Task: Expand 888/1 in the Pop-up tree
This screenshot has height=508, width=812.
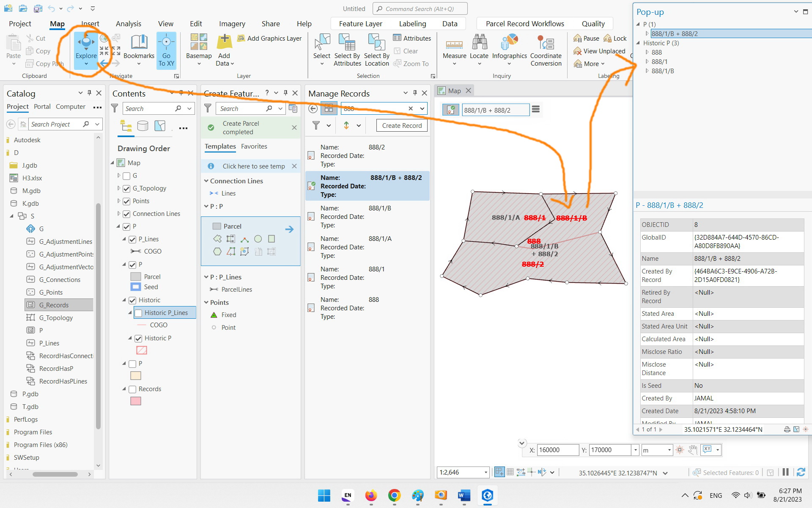Action: tap(647, 61)
